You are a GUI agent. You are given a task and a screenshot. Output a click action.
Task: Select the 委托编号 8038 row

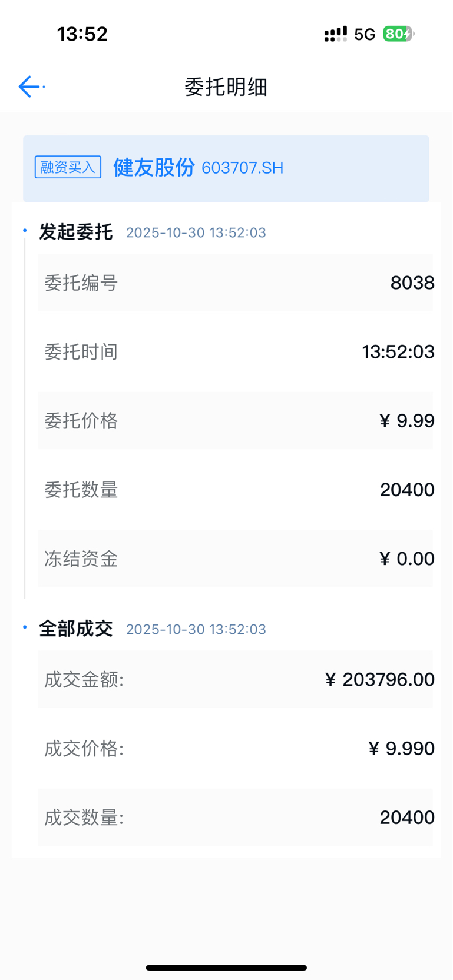click(236, 283)
